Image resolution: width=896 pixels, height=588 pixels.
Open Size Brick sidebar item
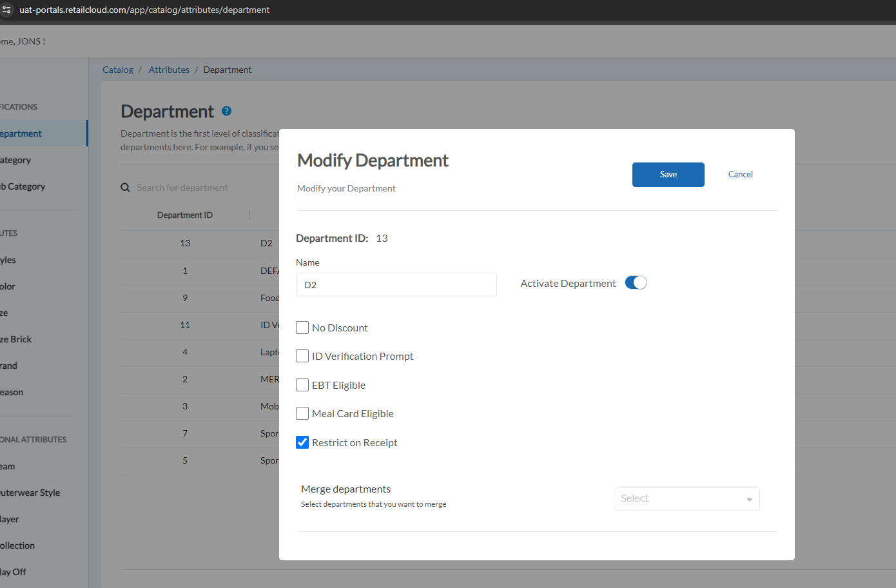(16, 339)
